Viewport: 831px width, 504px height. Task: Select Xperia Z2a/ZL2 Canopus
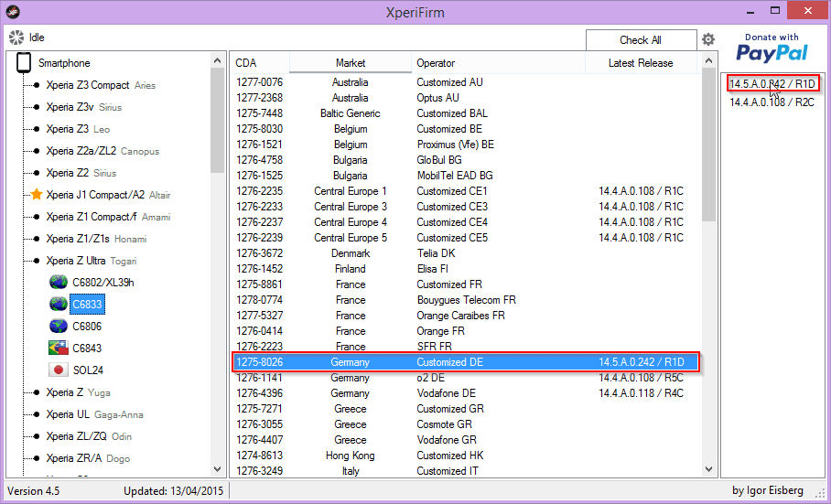tap(103, 152)
